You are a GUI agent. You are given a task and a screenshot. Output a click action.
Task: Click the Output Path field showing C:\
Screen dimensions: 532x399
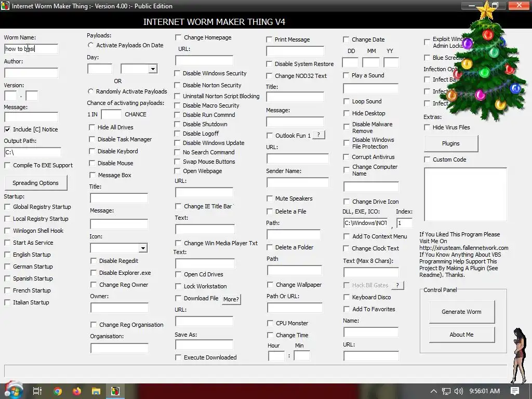click(x=33, y=152)
